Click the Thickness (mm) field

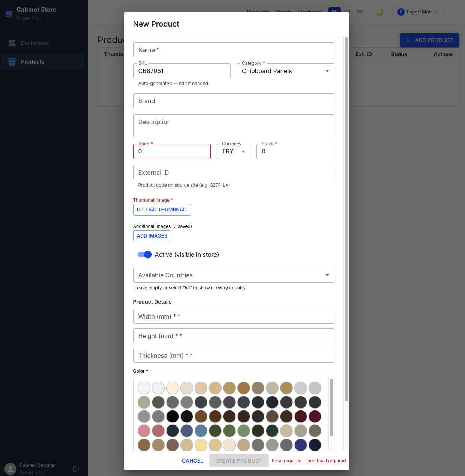pyautogui.click(x=234, y=355)
